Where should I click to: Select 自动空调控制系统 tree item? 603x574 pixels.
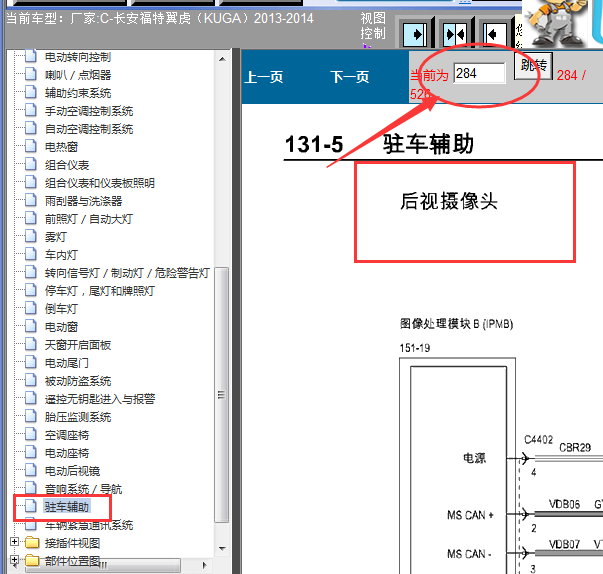89,129
